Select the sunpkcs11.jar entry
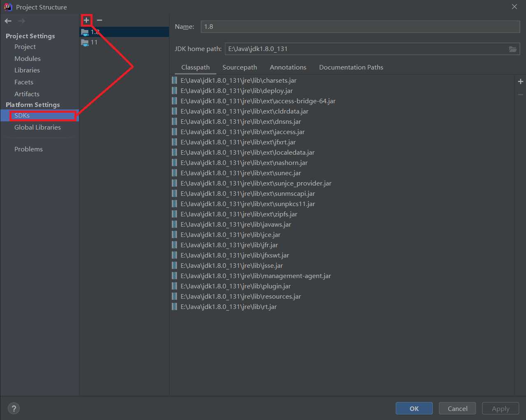Image resolution: width=526 pixels, height=420 pixels. [x=342, y=204]
